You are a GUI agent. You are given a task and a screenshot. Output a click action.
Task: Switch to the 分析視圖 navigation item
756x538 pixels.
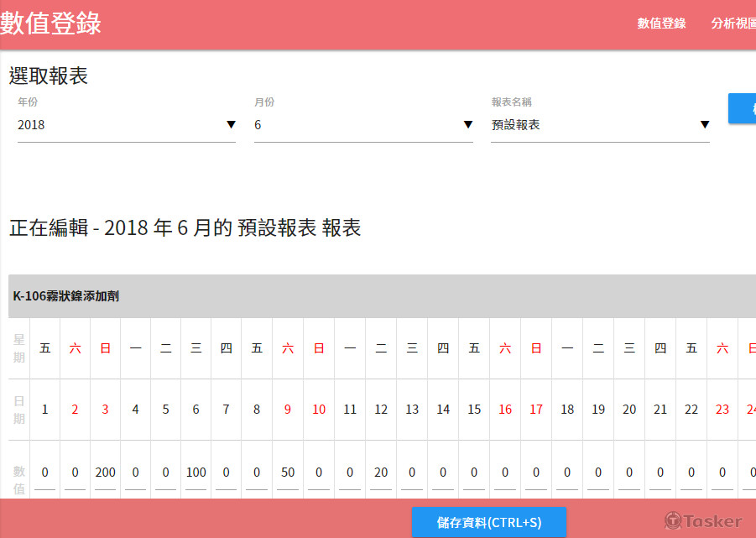point(733,24)
